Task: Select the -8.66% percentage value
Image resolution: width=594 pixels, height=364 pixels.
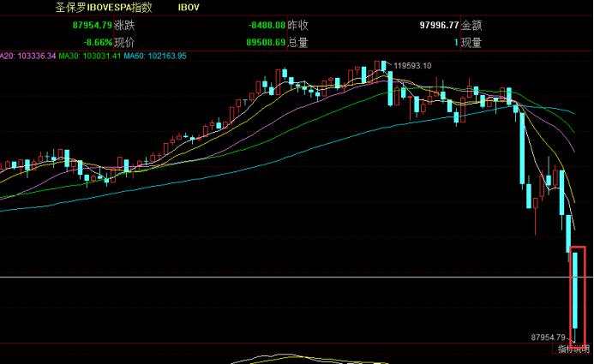Action: pyautogui.click(x=98, y=42)
